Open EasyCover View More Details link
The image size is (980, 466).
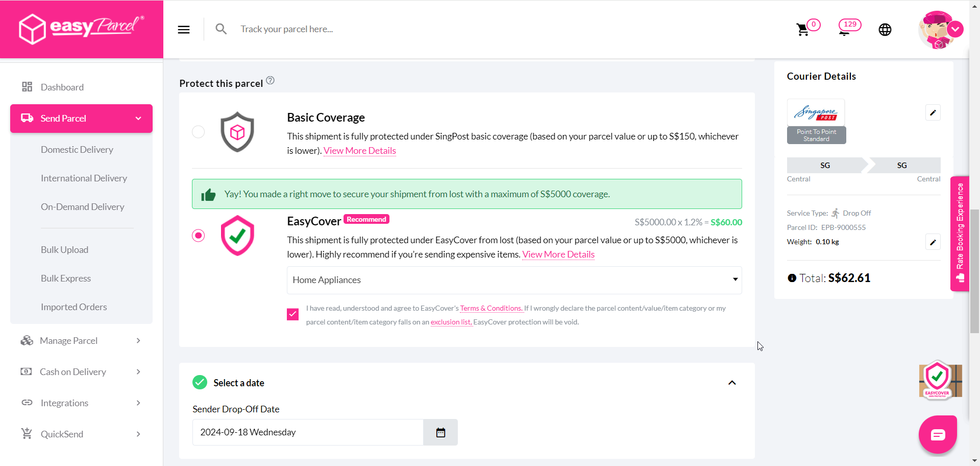click(x=558, y=254)
